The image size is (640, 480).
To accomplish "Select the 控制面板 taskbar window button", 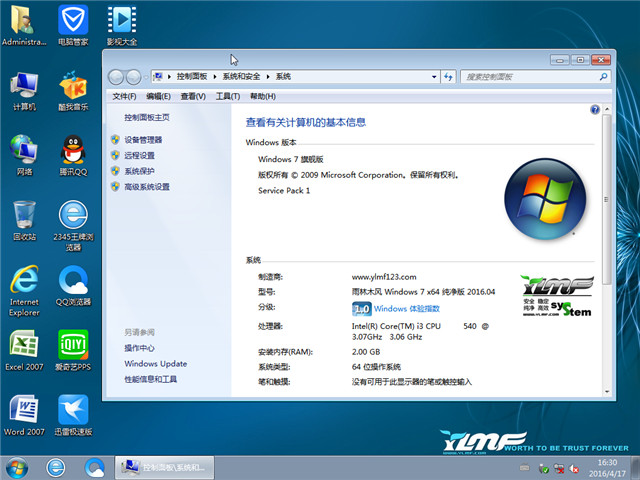I will tap(164, 468).
